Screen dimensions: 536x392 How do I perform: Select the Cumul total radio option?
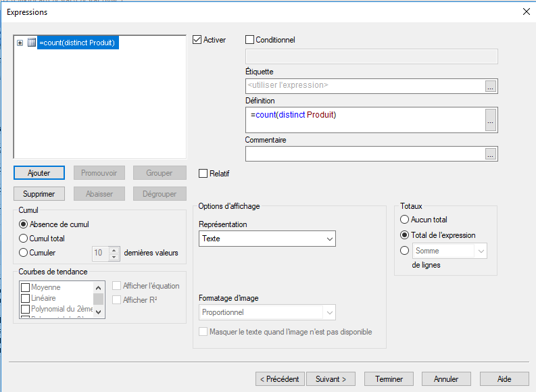click(x=24, y=239)
